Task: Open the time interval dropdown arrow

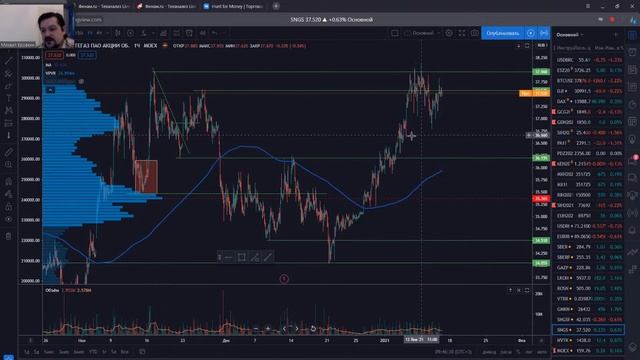Action: pos(107,33)
